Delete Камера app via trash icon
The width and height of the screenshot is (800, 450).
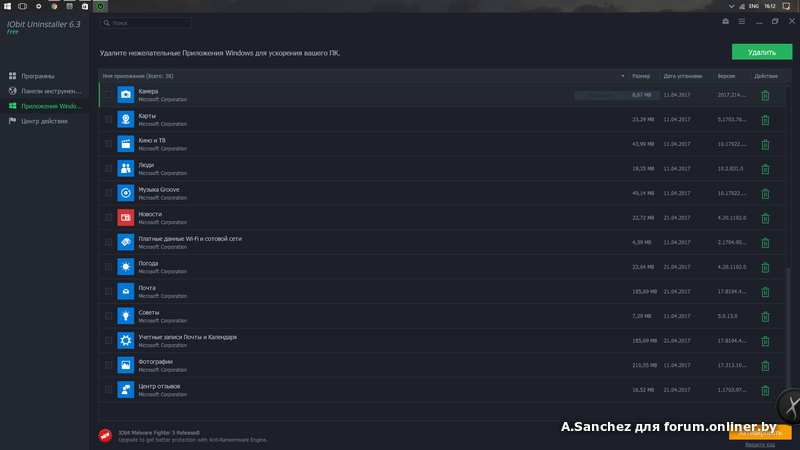765,95
